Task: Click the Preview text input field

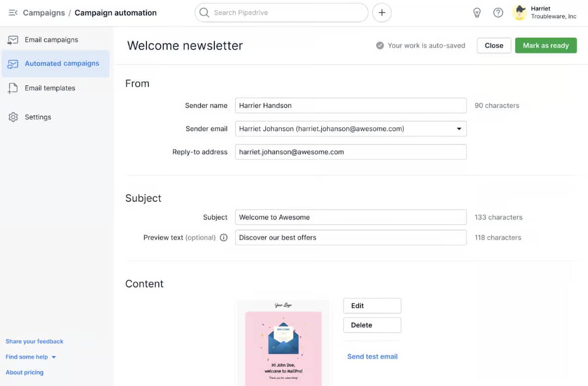Action: 350,238
